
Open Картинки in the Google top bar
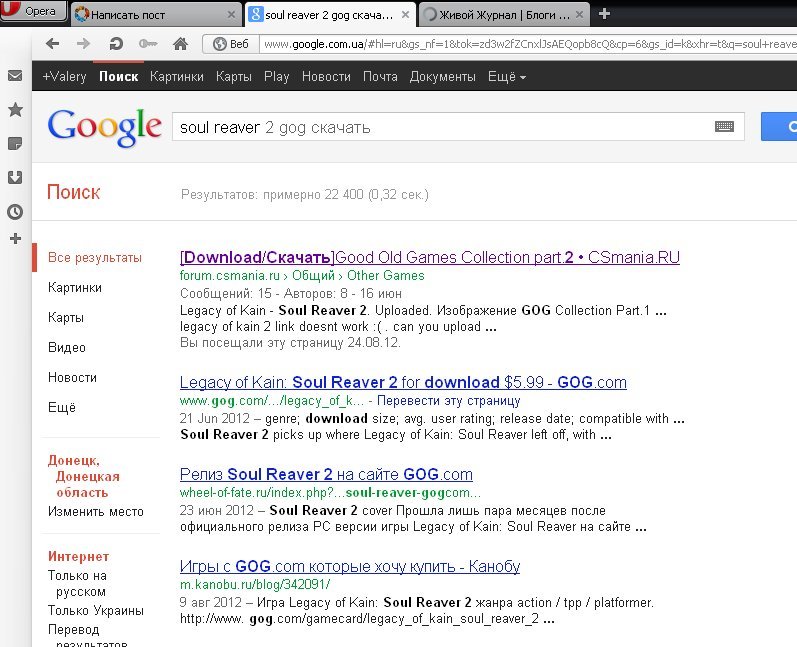click(x=176, y=76)
